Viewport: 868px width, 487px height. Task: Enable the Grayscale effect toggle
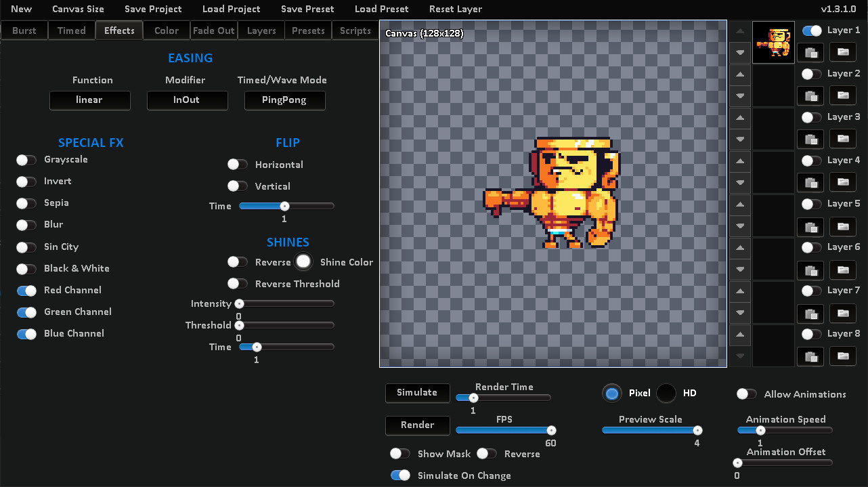pyautogui.click(x=26, y=160)
